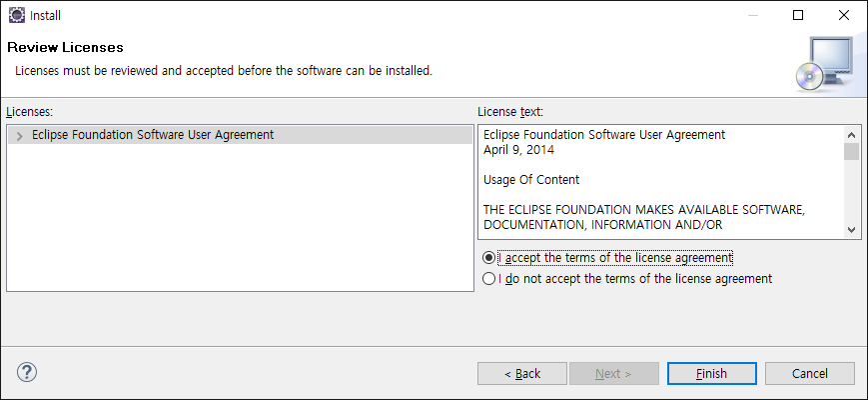The height and width of the screenshot is (400, 868).
Task: Minimize the Install dialog window
Action: click(752, 15)
